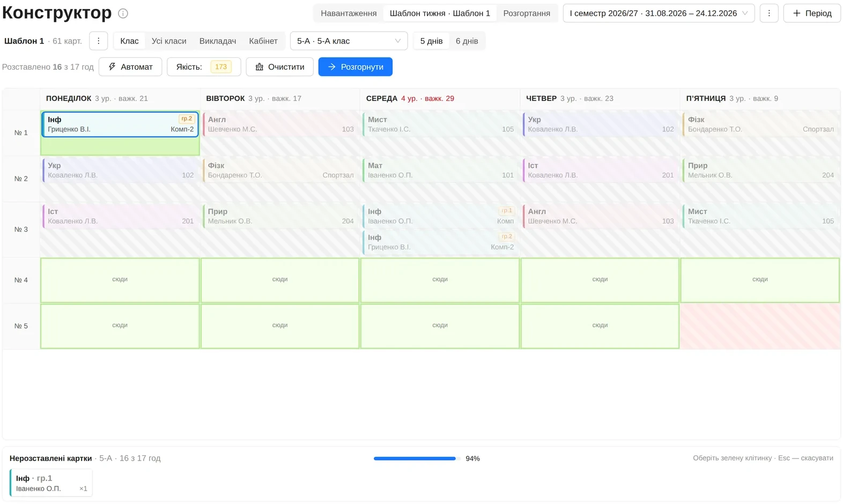Click the lightning icon on Автомат button
Image resolution: width=843 pixels, height=504 pixels.
click(112, 66)
